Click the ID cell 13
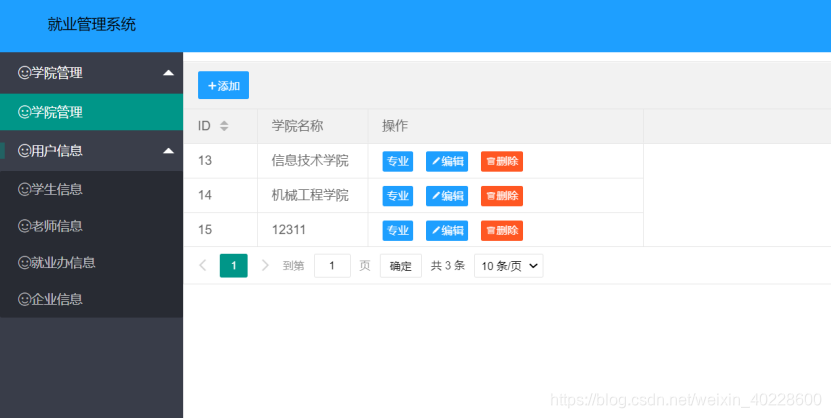 click(x=220, y=161)
